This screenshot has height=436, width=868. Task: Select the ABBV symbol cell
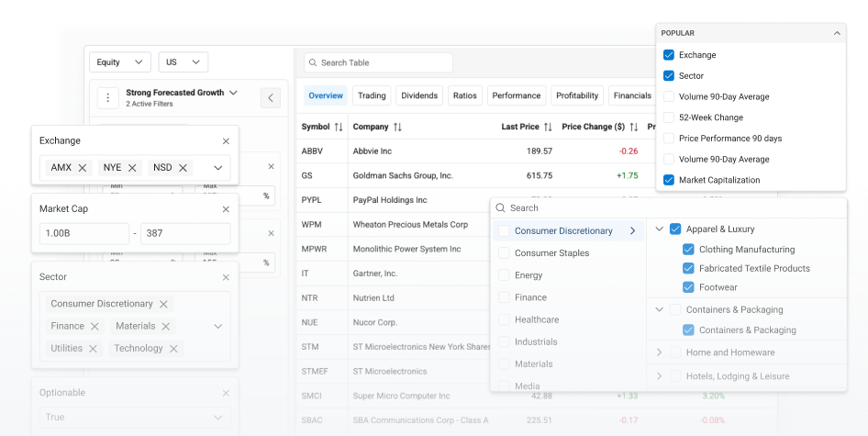tap(322, 151)
